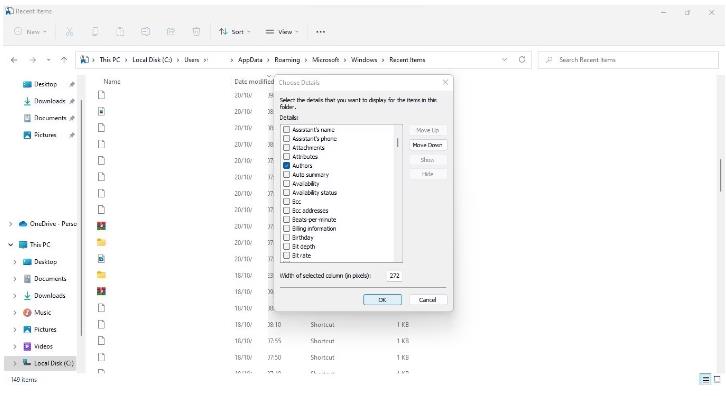Screen dimensions: 726x396
Task: Click the Move Down button
Action: point(428,145)
